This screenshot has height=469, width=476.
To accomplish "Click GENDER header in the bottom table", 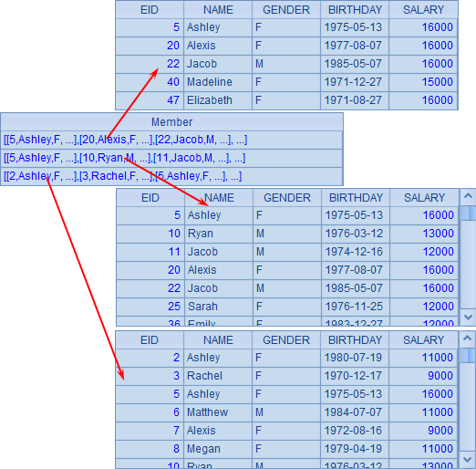I will point(286,340).
